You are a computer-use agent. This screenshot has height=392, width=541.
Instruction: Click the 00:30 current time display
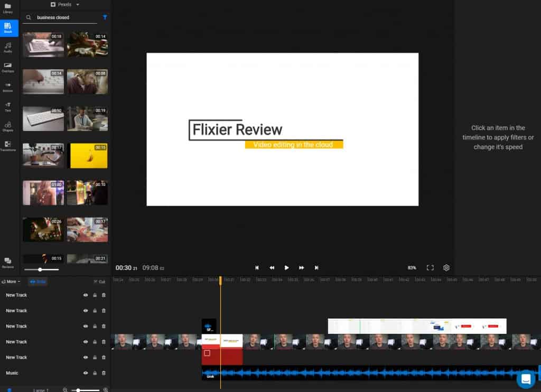pyautogui.click(x=126, y=268)
